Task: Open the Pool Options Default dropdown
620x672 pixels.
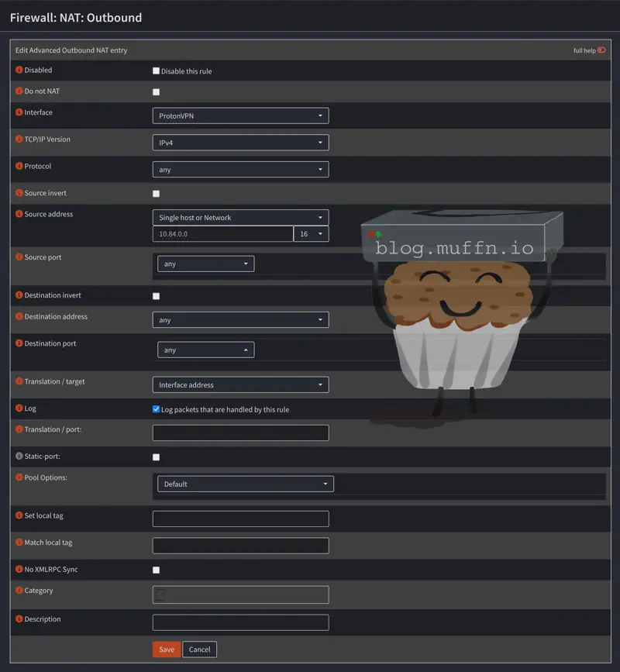Action: point(246,484)
